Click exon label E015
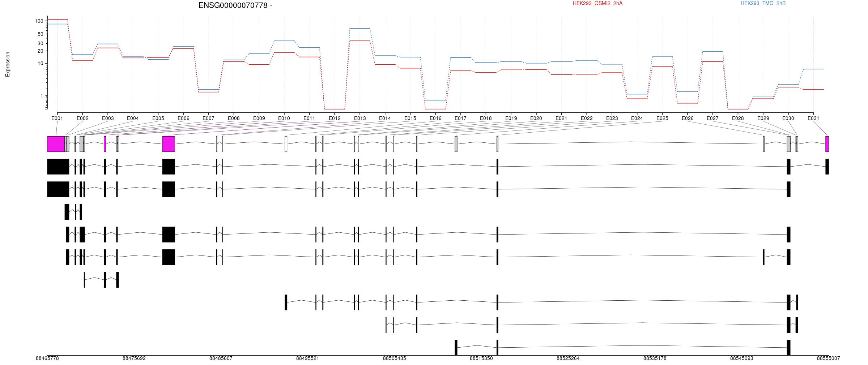 (410, 118)
